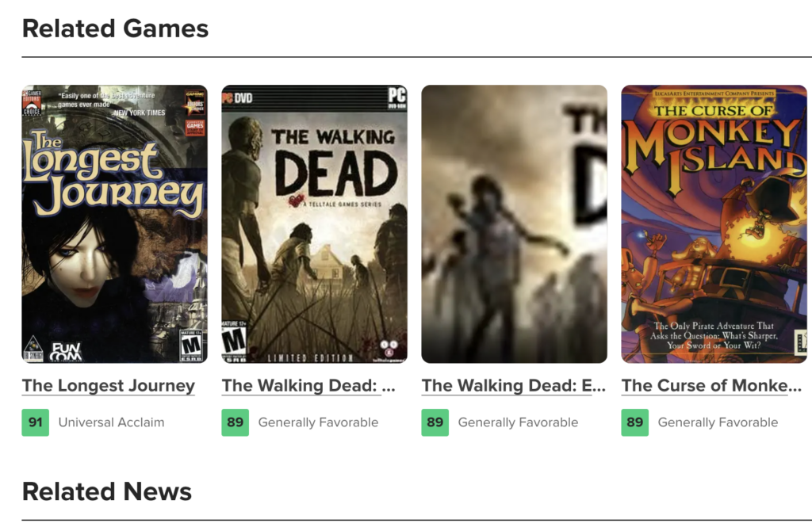Screen dimensions: 812x527
Task: Click the Related News heading
Action: (x=107, y=492)
